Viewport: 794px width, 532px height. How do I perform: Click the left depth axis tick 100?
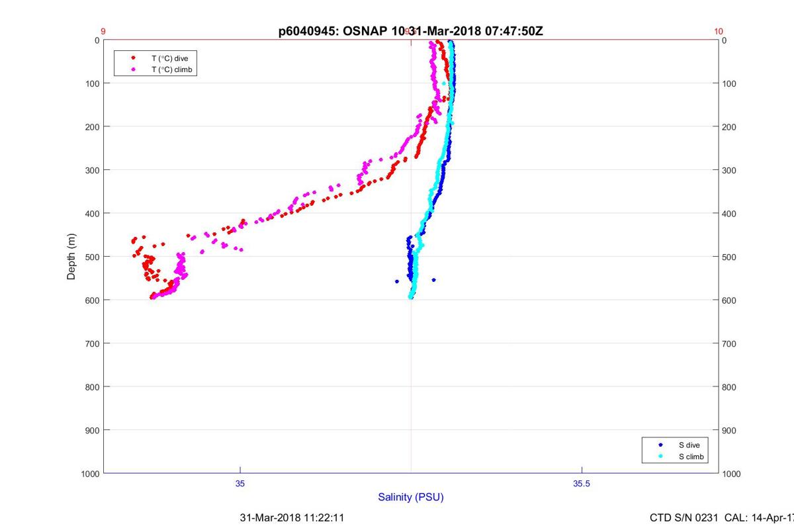pos(92,83)
